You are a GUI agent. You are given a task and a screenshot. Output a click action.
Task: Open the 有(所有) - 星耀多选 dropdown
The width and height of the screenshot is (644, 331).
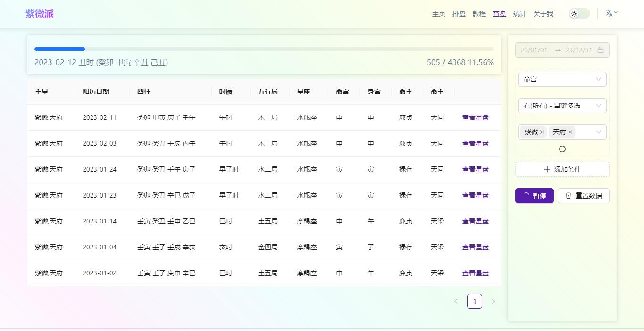562,106
